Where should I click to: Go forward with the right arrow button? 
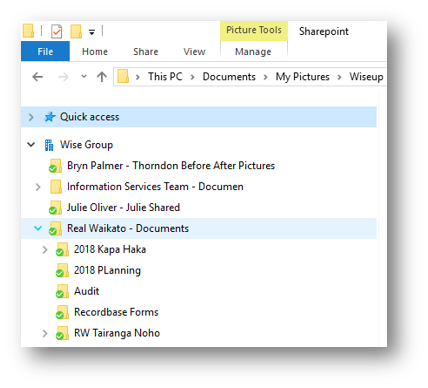[x=63, y=77]
